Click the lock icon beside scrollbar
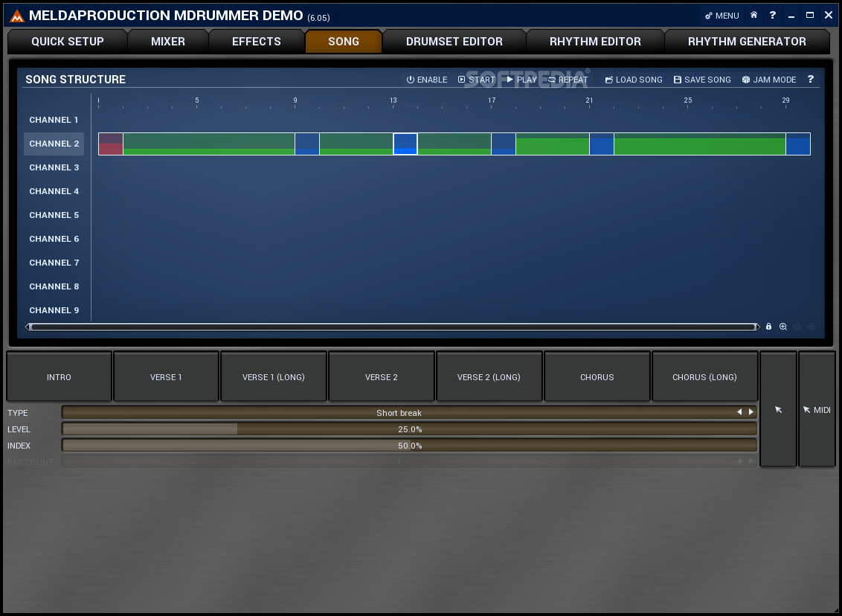The width and height of the screenshot is (842, 616). [768, 327]
